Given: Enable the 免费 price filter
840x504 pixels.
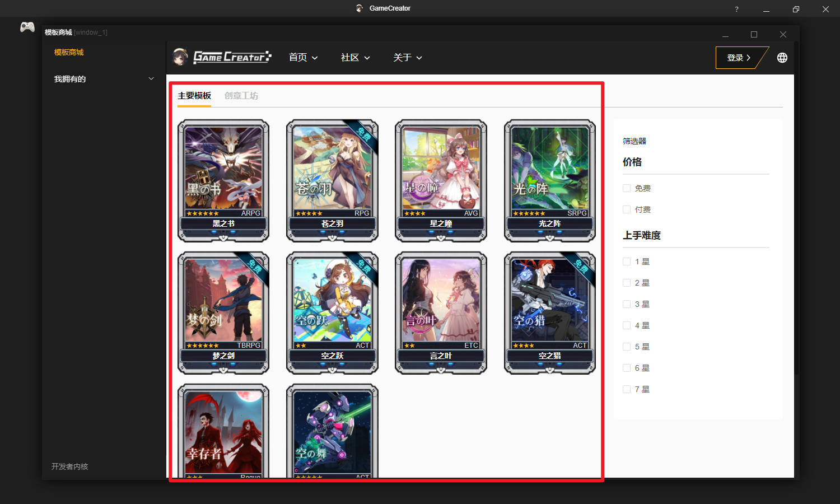Looking at the screenshot, I should [627, 188].
